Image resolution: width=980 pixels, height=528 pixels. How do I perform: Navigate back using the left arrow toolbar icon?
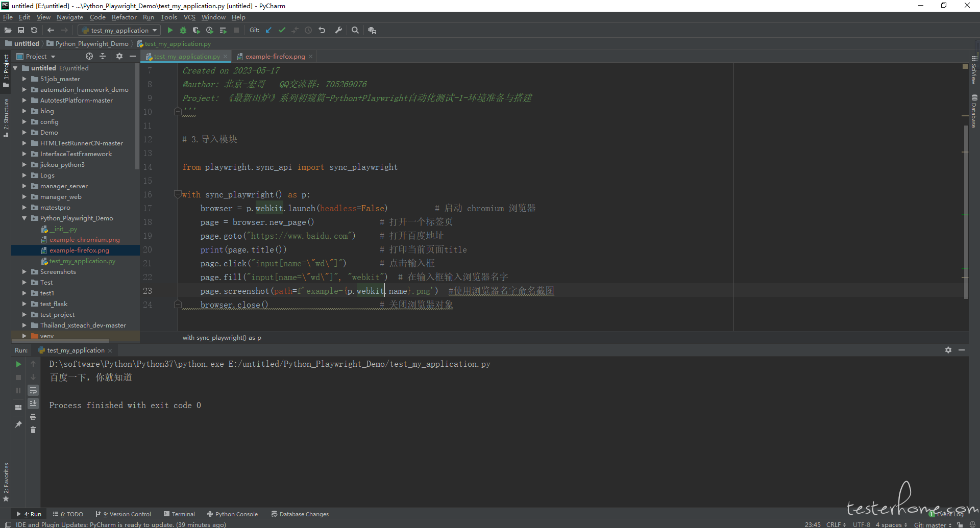[51, 31]
